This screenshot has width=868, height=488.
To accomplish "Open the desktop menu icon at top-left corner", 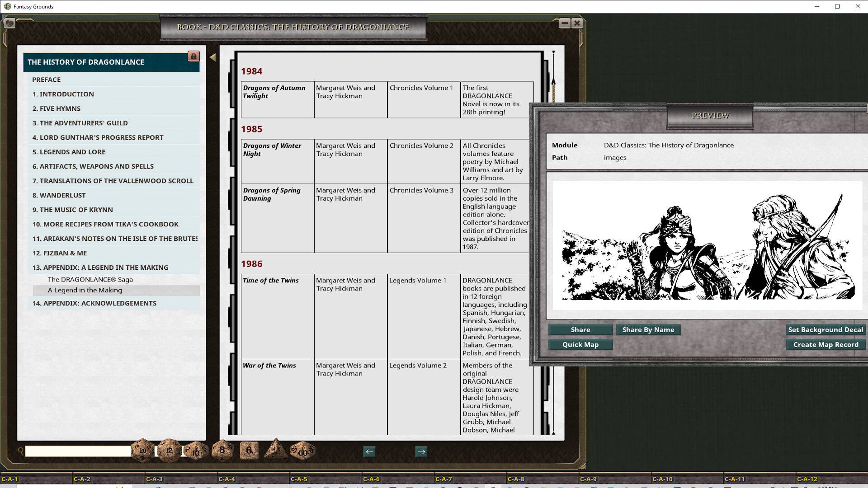I will pyautogui.click(x=9, y=23).
